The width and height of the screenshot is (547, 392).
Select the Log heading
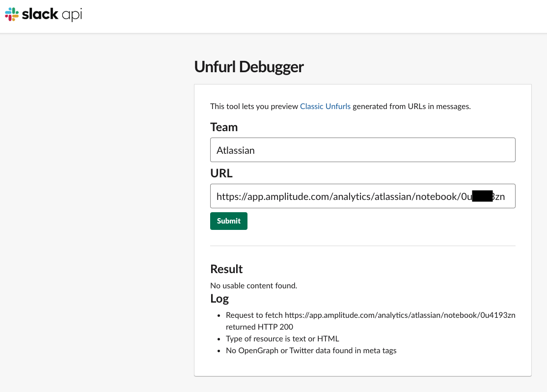[219, 299]
